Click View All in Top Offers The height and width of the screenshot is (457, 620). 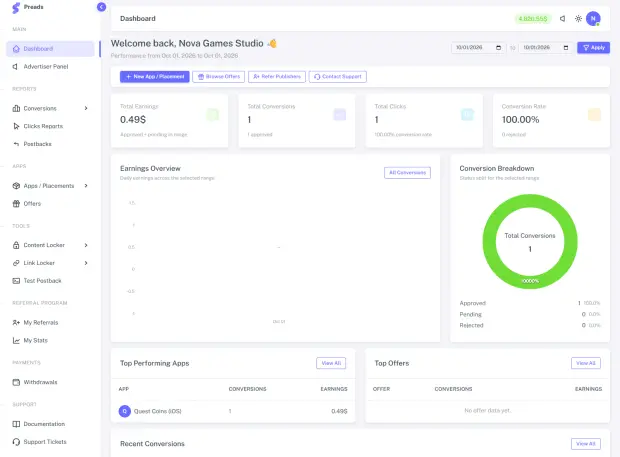point(586,363)
